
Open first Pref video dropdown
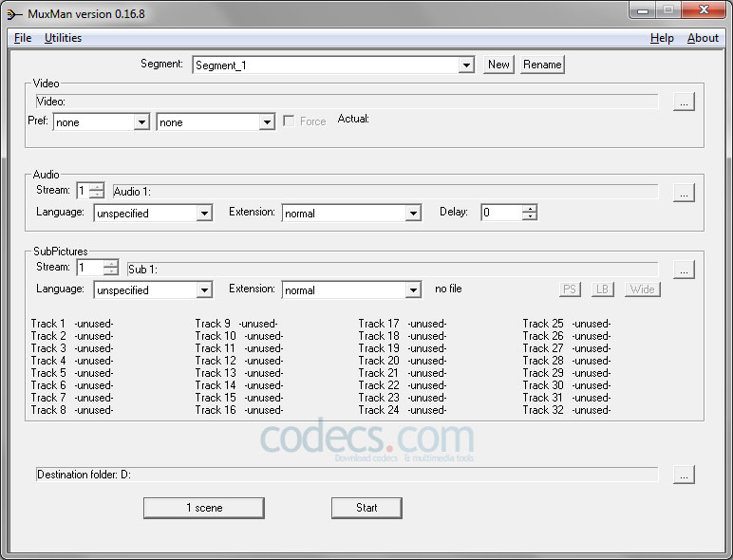[141, 122]
